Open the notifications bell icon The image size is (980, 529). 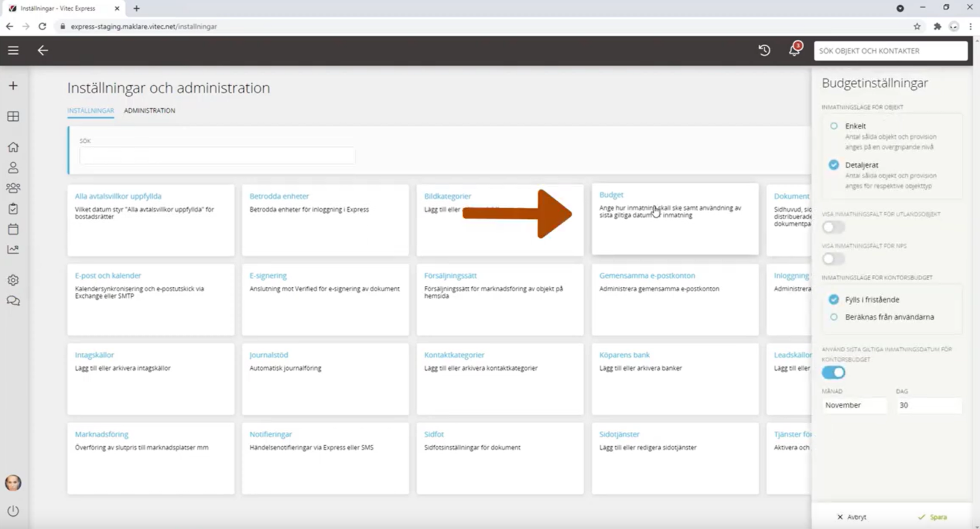(x=793, y=50)
